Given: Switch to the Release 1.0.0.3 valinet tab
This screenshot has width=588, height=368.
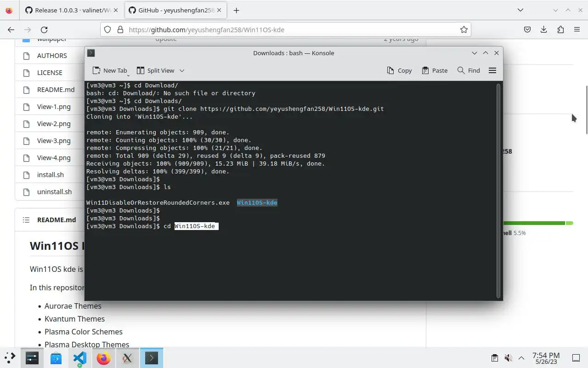Looking at the screenshot, I should [x=72, y=10].
